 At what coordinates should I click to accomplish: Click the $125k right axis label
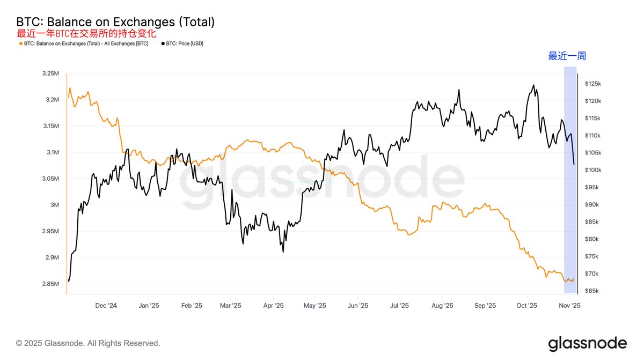pyautogui.click(x=592, y=84)
